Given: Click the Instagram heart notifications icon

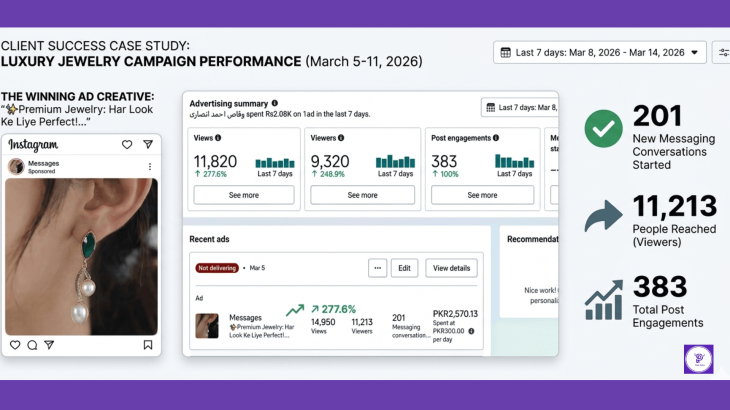Looking at the screenshot, I should (x=127, y=145).
